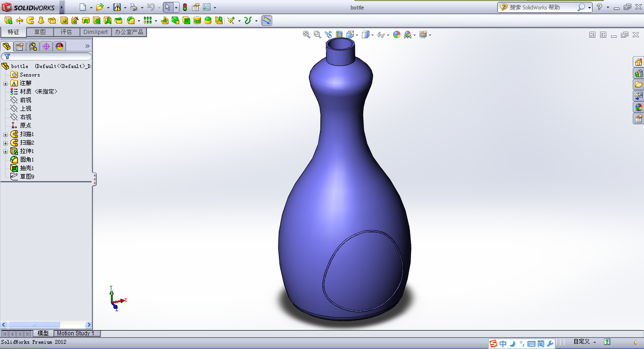Select the Swept Boss/Base tool
This screenshot has width=644, height=349.
tap(31, 20)
